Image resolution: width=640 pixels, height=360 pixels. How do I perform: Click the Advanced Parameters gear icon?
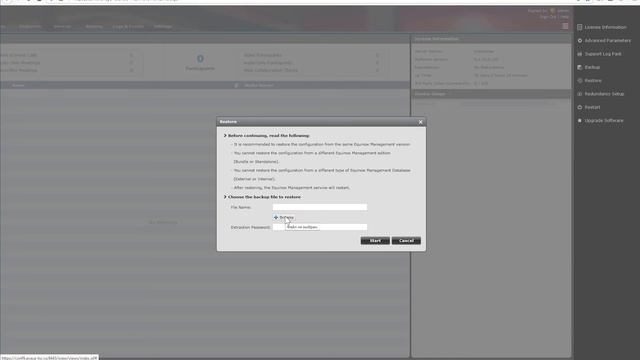pyautogui.click(x=580, y=41)
